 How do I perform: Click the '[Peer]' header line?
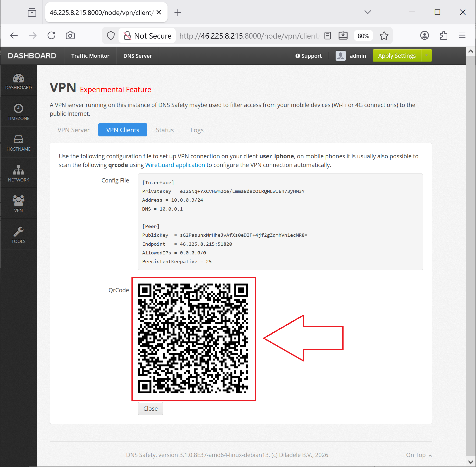[151, 226]
